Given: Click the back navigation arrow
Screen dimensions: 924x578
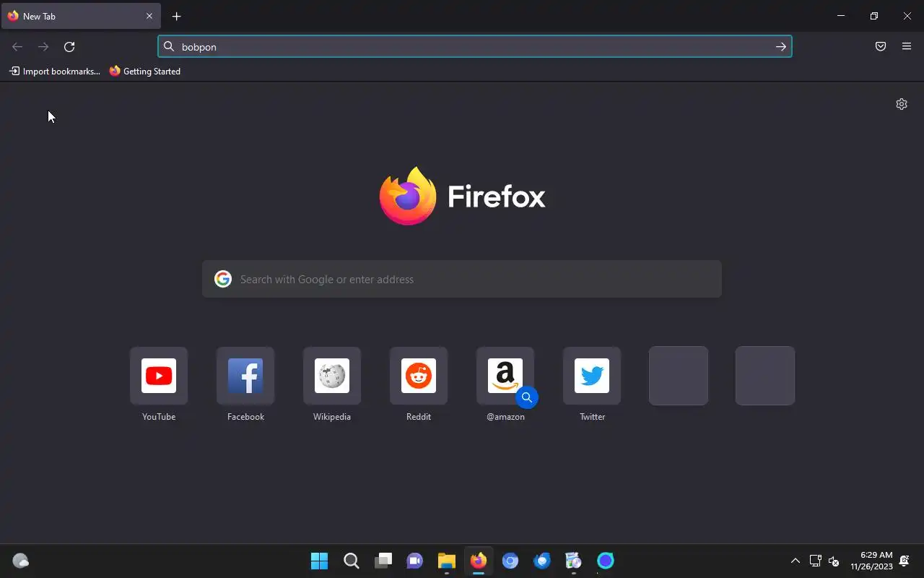Looking at the screenshot, I should (17, 47).
